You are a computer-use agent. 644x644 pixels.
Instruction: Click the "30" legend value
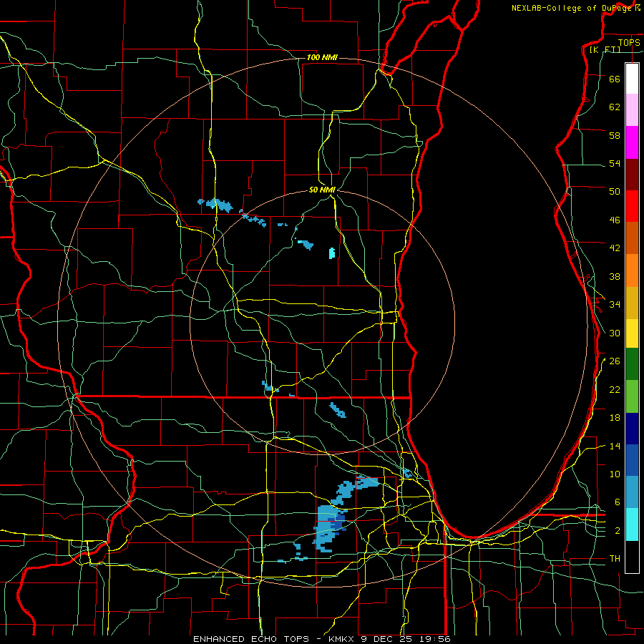[x=615, y=333]
